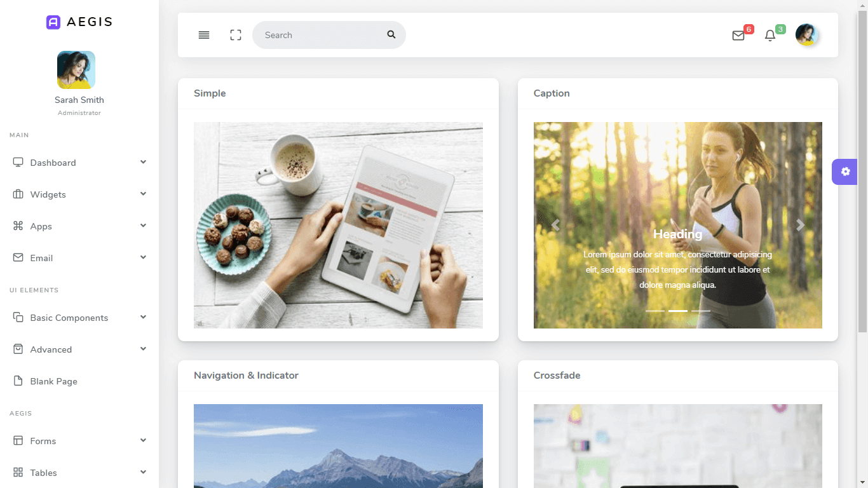Click the Simple carousel tablet image
The width and height of the screenshot is (868, 488).
point(338,225)
